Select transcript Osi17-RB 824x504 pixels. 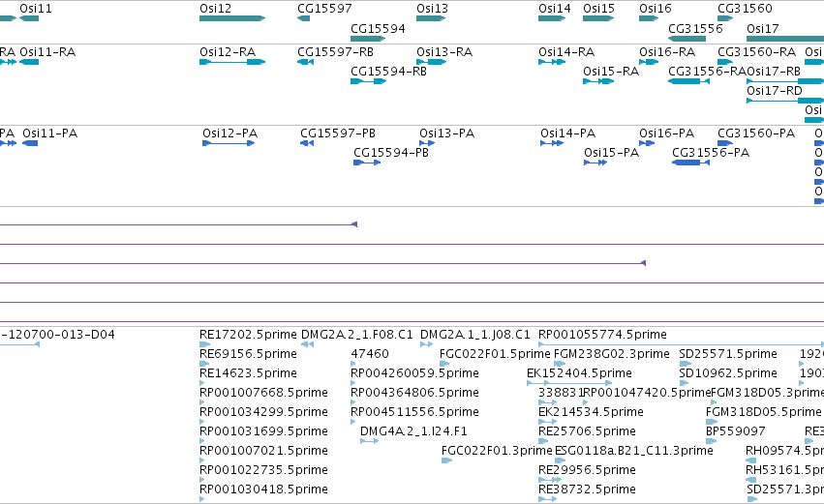coord(785,81)
